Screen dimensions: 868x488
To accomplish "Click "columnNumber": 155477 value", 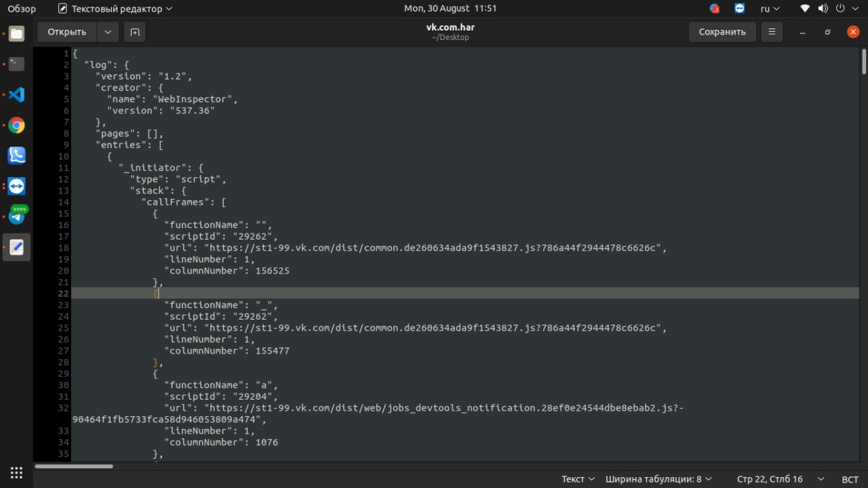I will [273, 351].
